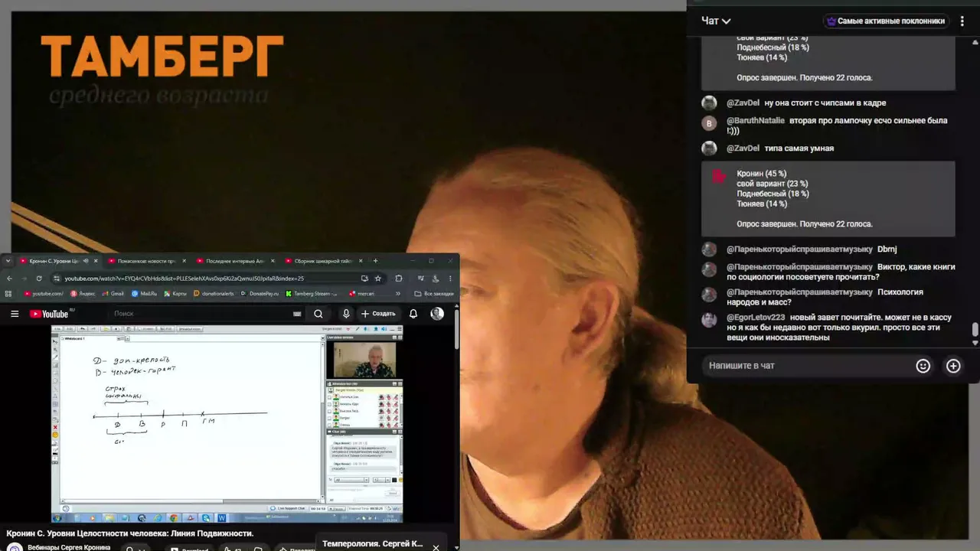Click the B avatar of BaruthNatalie
980x551 pixels.
(x=710, y=123)
